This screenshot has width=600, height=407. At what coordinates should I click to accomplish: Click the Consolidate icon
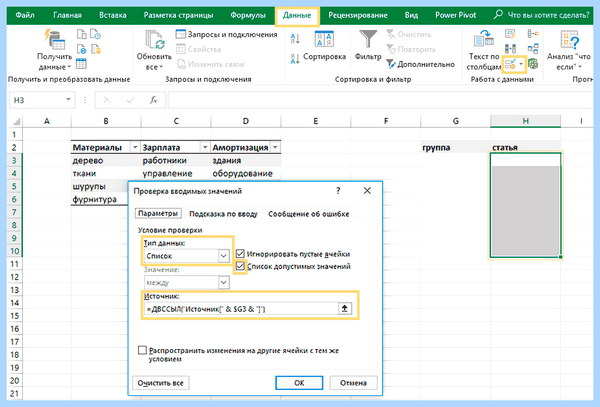click(x=533, y=34)
